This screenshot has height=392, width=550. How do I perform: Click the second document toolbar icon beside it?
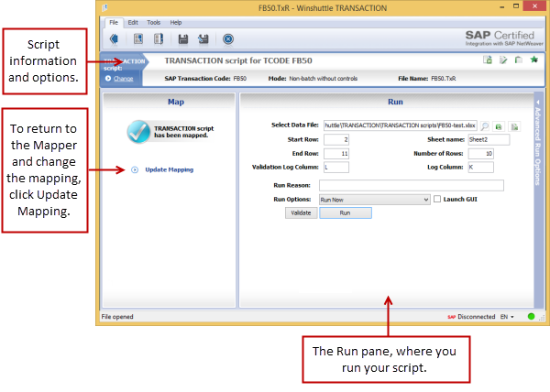(159, 38)
